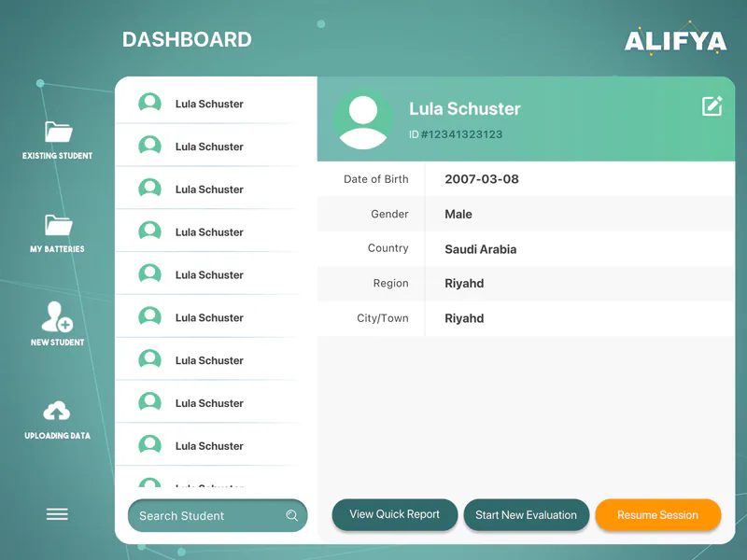Click the Date of Birth value 2007-03-08
The width and height of the screenshot is (747, 560).
[x=482, y=179]
